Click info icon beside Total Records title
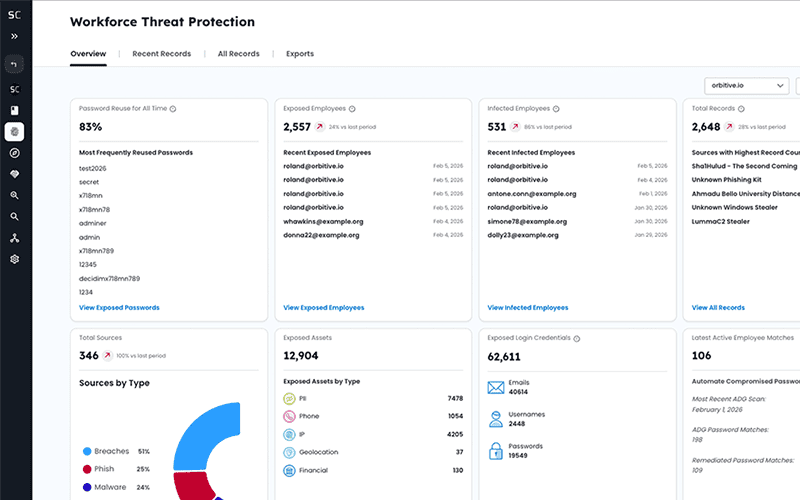The image size is (800, 500). coord(741,109)
